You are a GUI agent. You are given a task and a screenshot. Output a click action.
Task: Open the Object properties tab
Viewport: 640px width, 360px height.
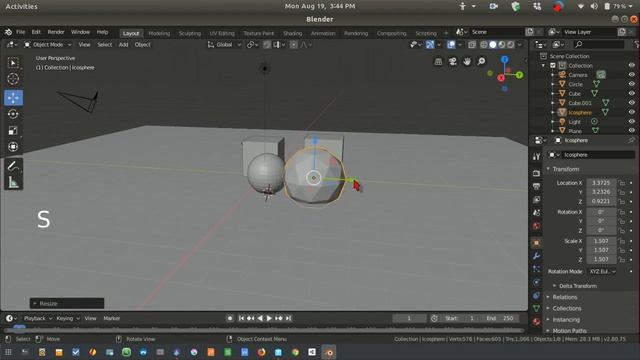click(x=536, y=243)
